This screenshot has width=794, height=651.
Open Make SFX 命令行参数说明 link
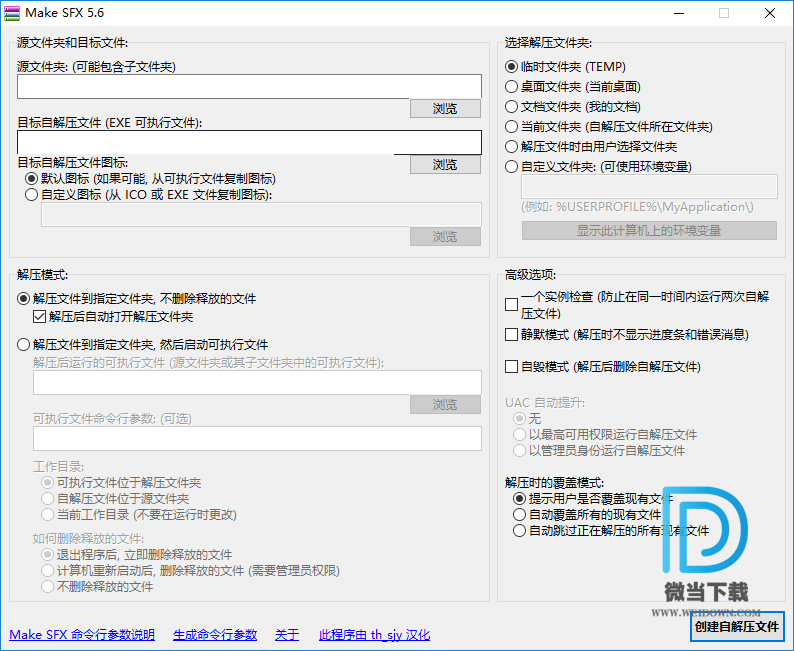click(x=82, y=635)
